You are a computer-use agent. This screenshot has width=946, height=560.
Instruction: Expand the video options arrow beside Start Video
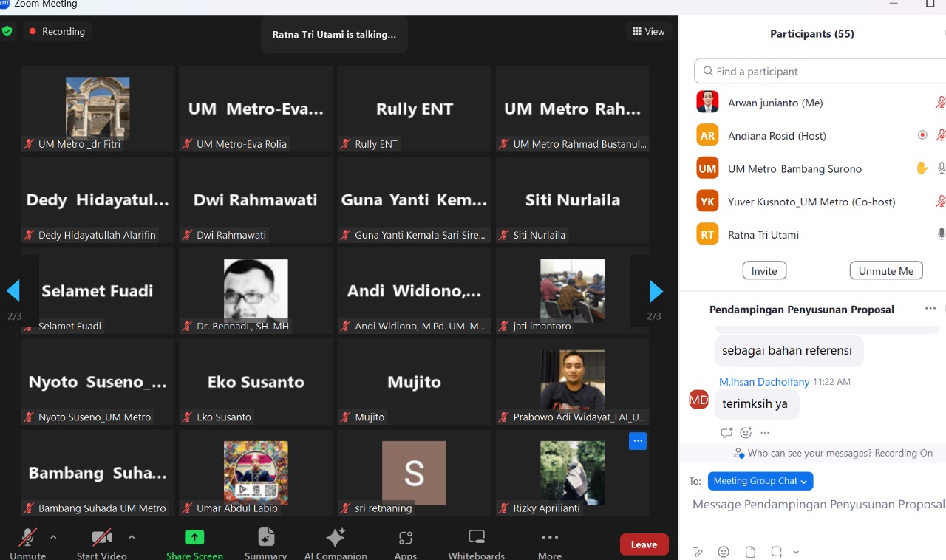[x=132, y=537]
